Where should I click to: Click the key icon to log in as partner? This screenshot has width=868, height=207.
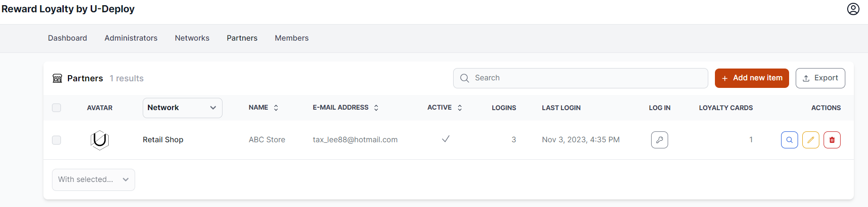[659, 140]
